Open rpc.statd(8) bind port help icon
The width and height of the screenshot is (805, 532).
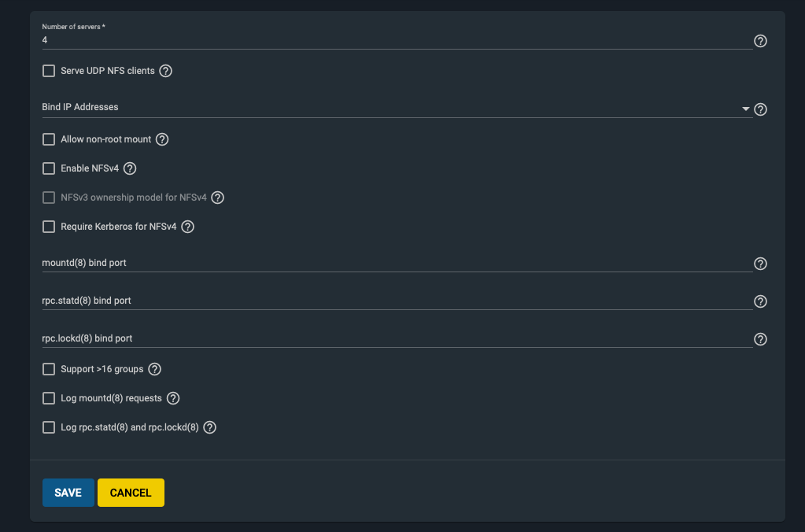760,301
